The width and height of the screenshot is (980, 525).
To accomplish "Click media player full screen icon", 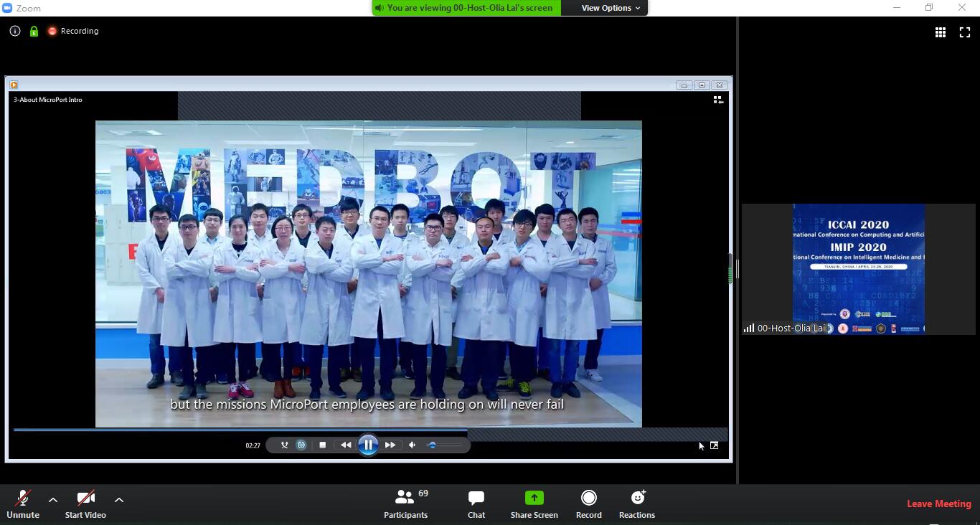I will (715, 445).
